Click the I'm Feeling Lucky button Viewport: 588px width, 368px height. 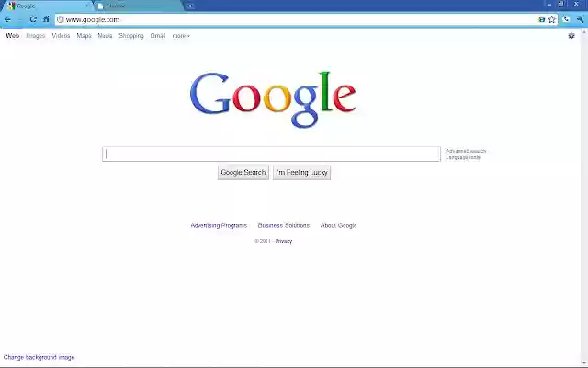click(x=301, y=172)
